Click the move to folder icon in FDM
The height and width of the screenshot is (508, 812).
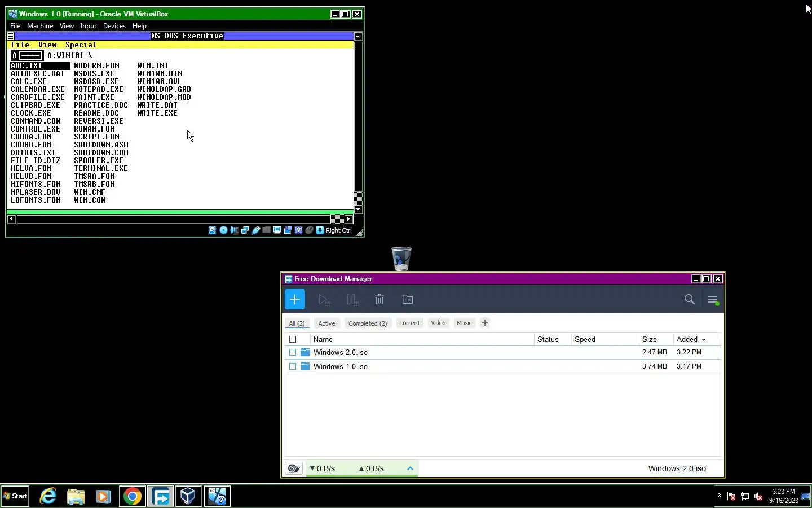(408, 300)
